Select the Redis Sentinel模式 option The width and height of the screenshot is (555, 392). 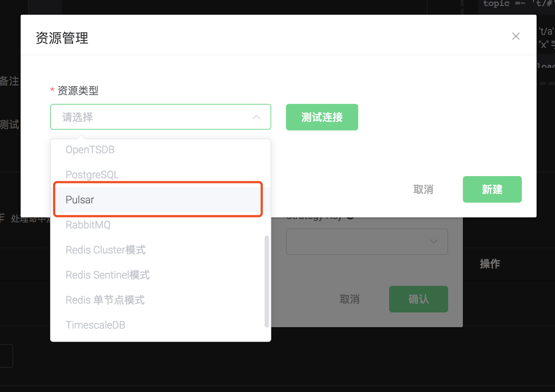coord(108,275)
